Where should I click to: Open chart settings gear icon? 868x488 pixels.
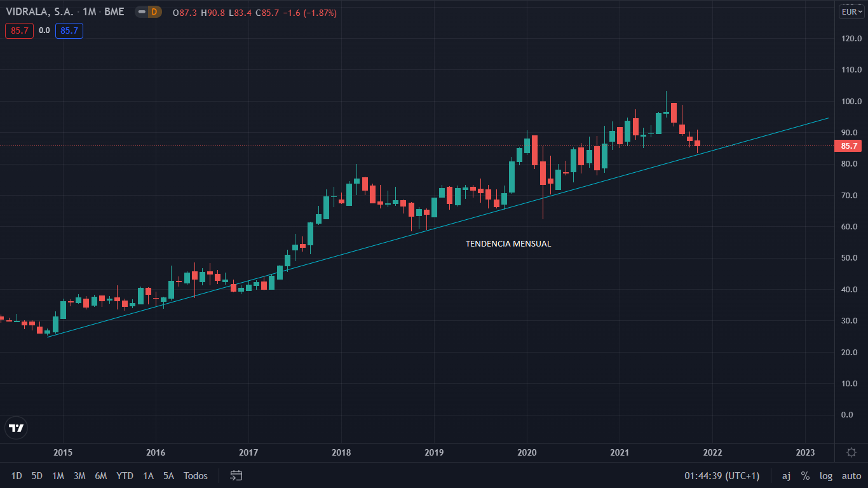pos(851,452)
